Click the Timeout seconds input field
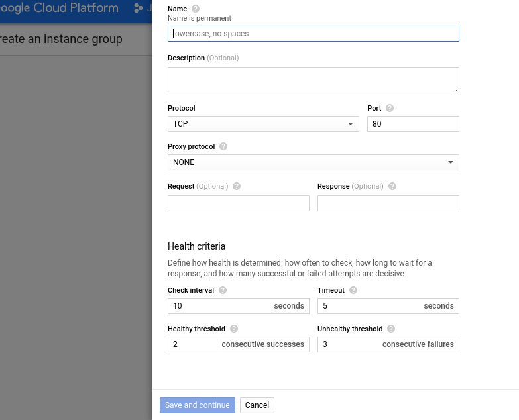 (x=388, y=306)
